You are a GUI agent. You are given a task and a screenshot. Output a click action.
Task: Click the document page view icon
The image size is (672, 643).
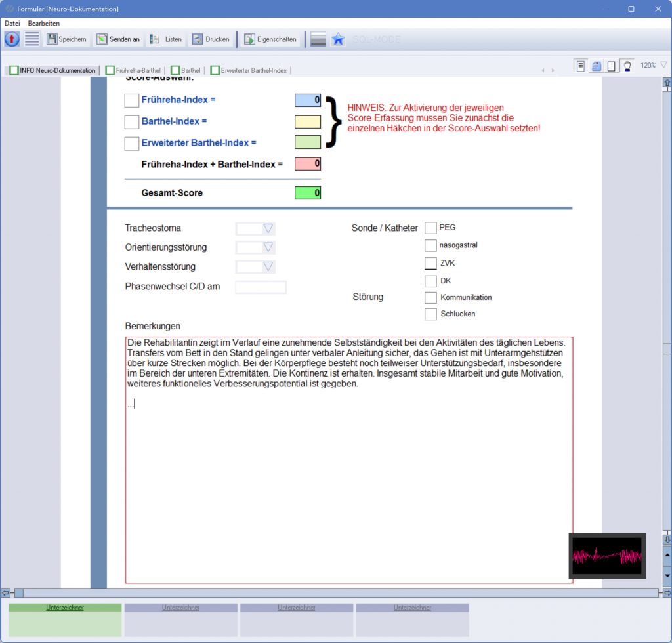coord(581,66)
